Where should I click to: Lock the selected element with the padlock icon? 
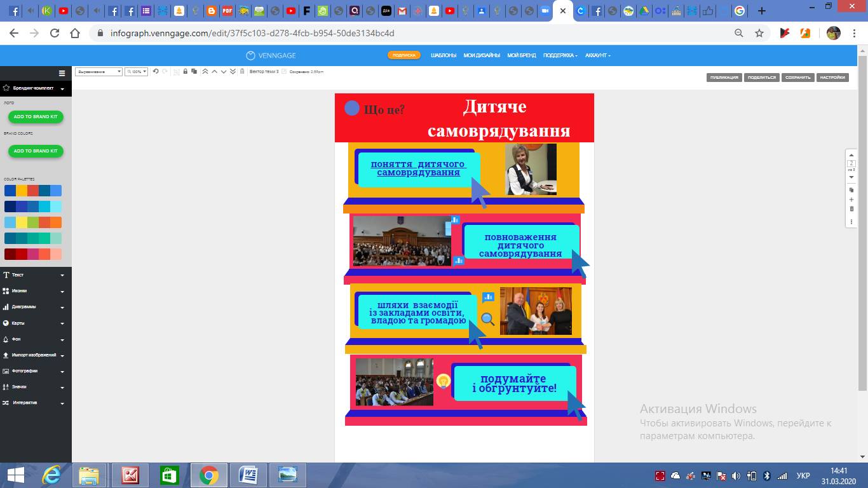[x=185, y=72]
